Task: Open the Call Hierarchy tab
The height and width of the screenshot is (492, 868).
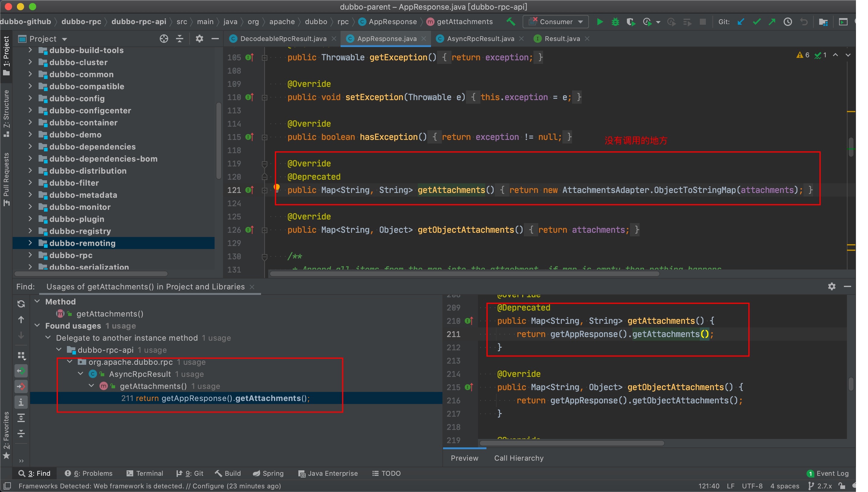Action: [x=519, y=458]
